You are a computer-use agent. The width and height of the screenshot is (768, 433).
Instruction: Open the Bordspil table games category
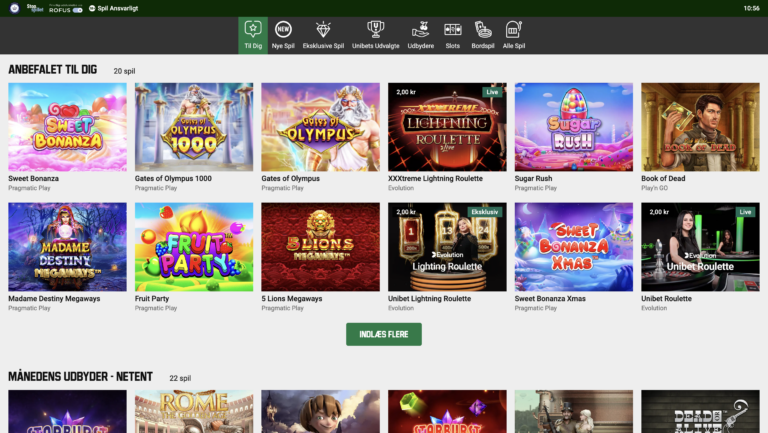click(483, 35)
